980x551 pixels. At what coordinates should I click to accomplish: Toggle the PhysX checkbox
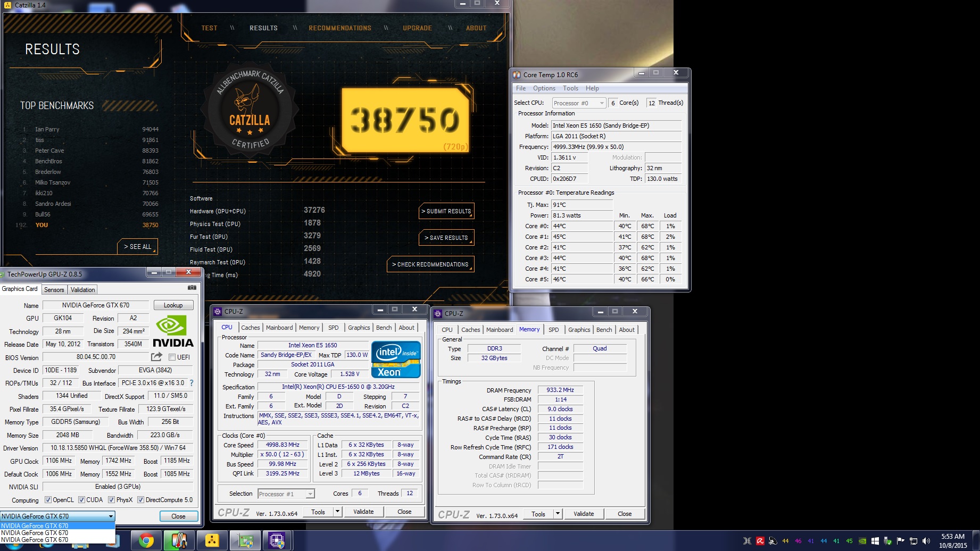pyautogui.click(x=111, y=500)
